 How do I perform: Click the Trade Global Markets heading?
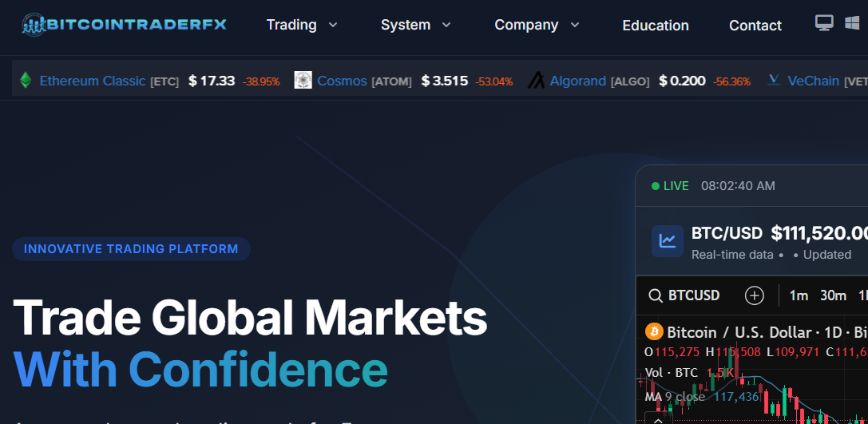250,318
